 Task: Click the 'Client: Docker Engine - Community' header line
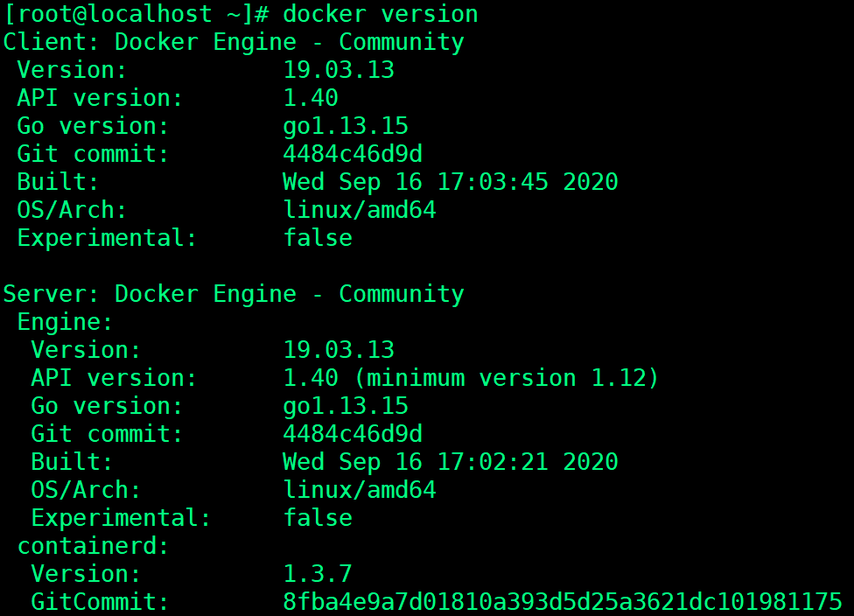234,43
